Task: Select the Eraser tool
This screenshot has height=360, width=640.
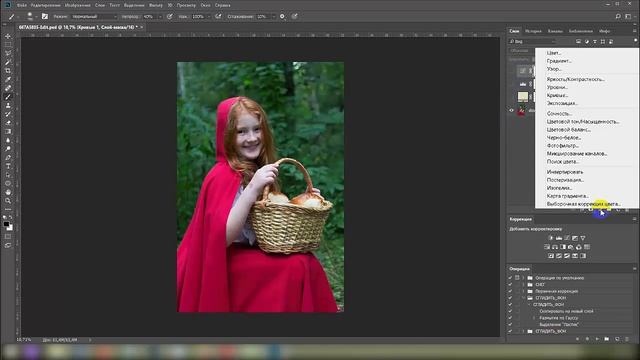Action: click(8, 122)
